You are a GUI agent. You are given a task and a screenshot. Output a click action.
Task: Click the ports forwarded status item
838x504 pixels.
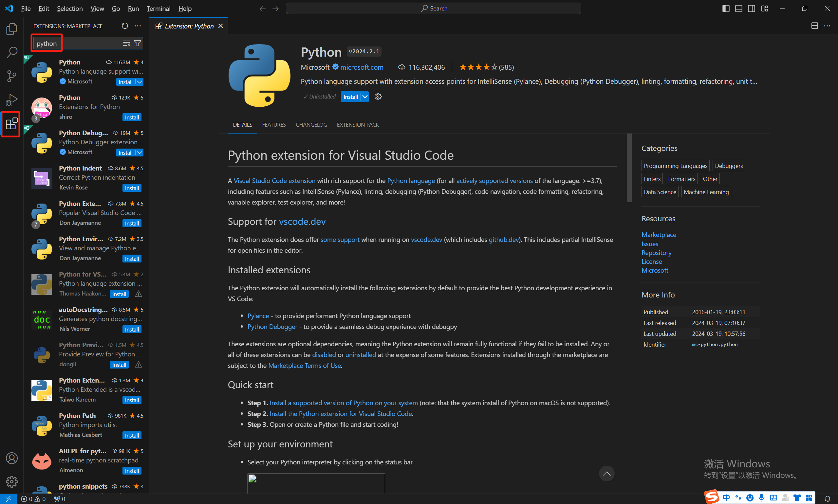[60, 498]
